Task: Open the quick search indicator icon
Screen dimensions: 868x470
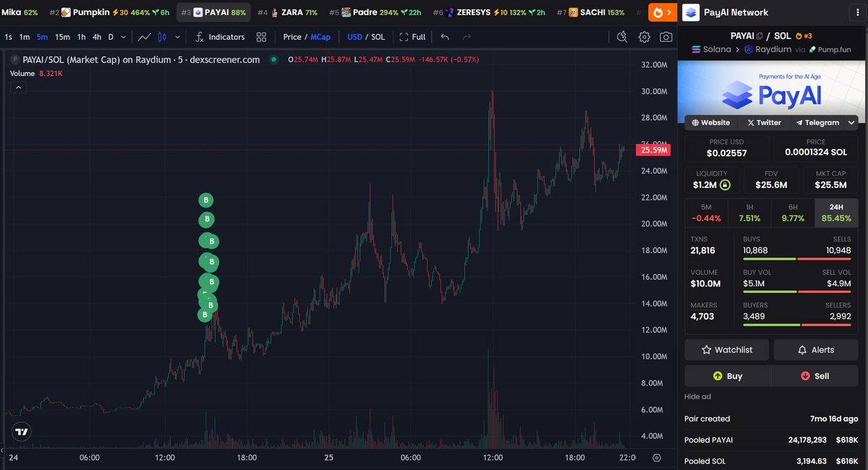Action: pos(622,37)
